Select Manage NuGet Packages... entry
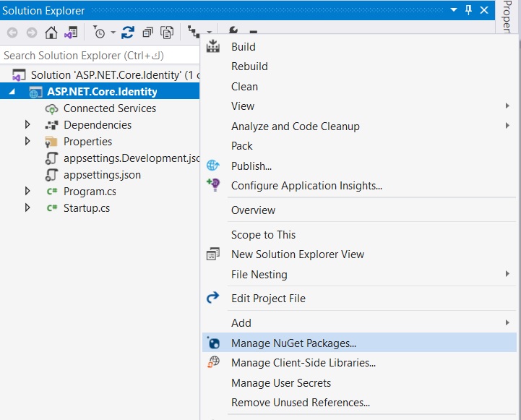521x420 pixels. tap(359, 343)
